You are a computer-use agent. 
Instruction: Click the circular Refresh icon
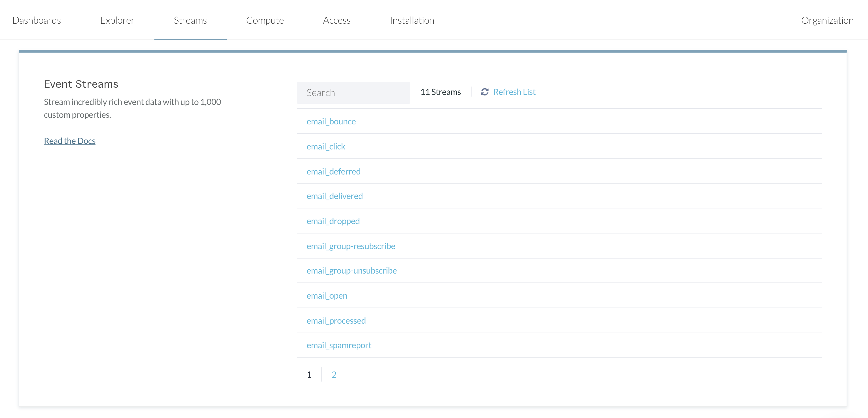pos(484,92)
